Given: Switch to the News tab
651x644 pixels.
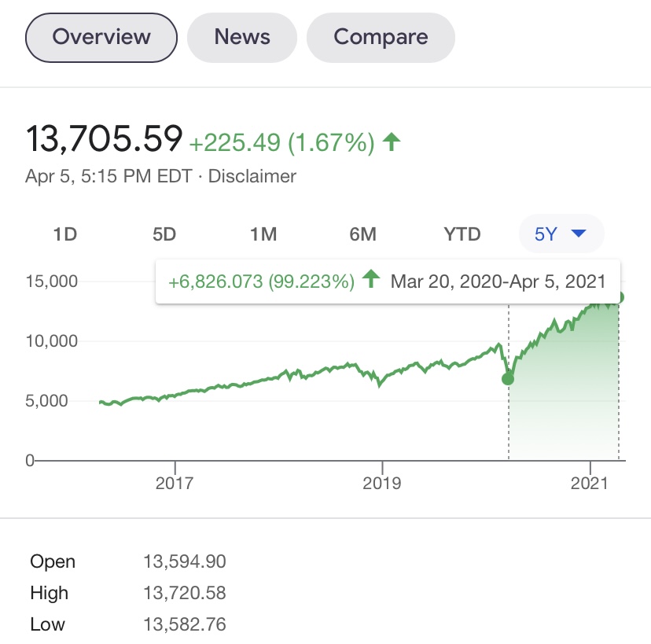Looking at the screenshot, I should point(242,38).
